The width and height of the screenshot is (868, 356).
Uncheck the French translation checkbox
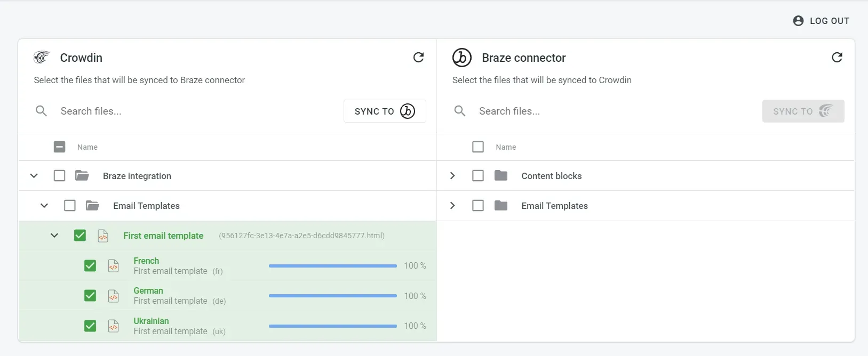(90, 265)
